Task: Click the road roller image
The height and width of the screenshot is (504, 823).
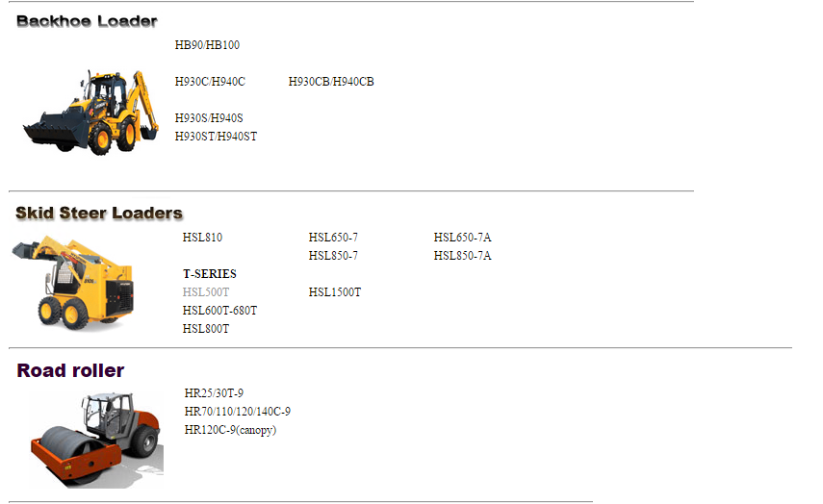Action: point(97,440)
